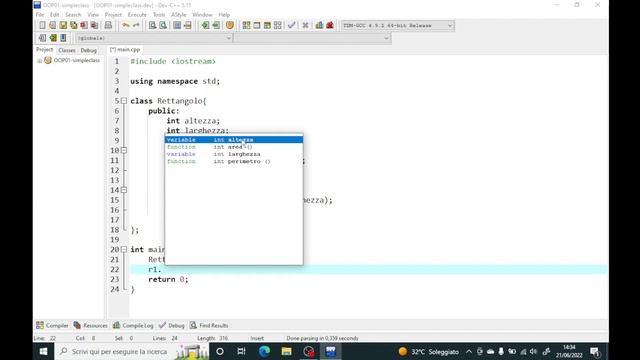Select the main.cpp editor tab
Image resolution: width=640 pixels, height=360 pixels.
(x=125, y=50)
